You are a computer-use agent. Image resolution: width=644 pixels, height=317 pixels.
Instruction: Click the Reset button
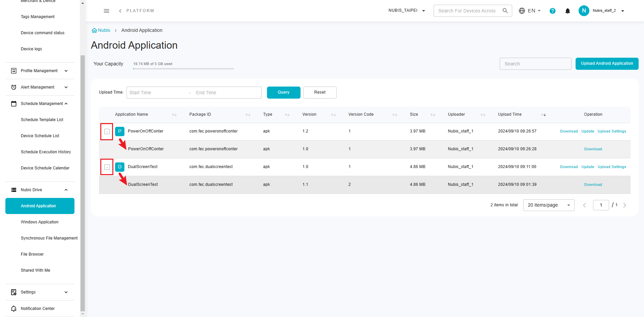coord(320,93)
